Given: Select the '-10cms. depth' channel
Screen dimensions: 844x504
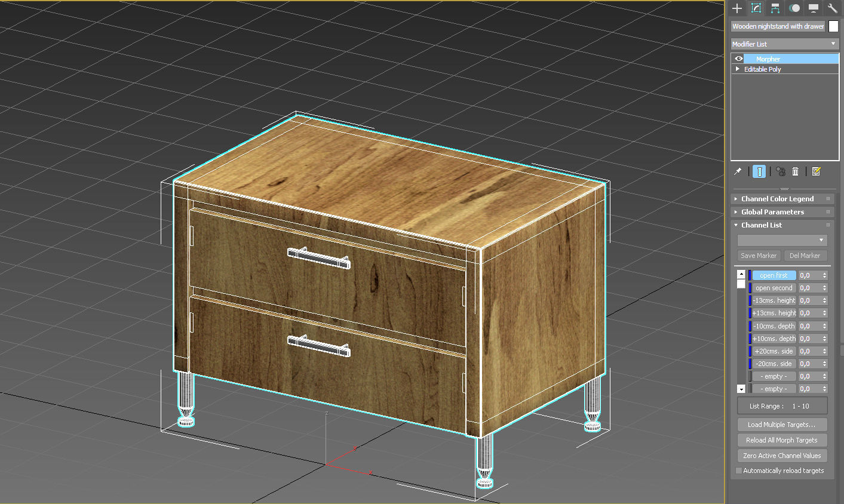Looking at the screenshot, I should coord(774,326).
